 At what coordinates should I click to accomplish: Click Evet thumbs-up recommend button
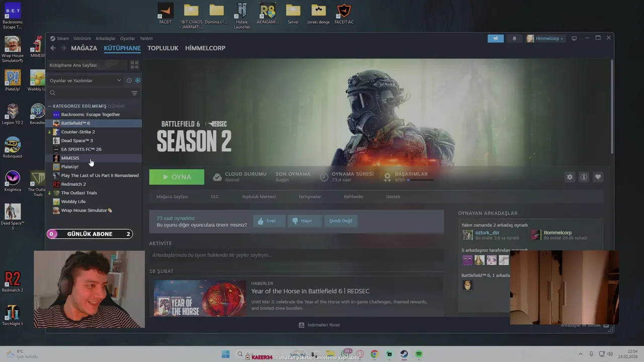pyautogui.click(x=269, y=221)
